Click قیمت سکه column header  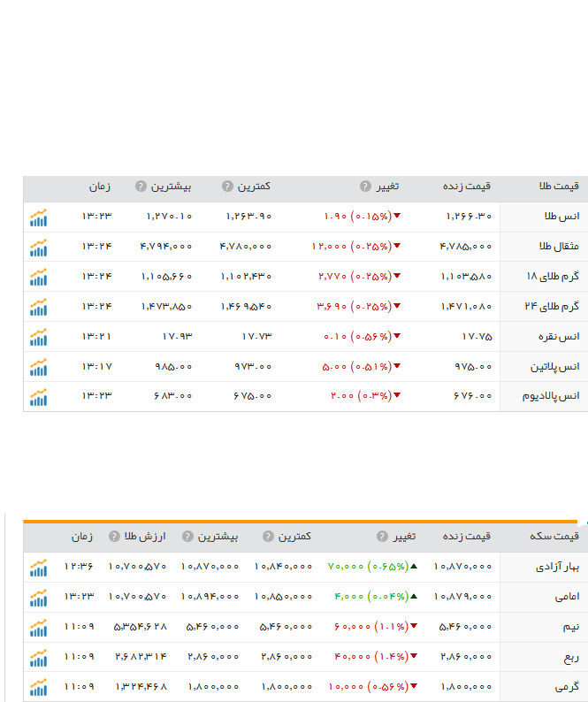[x=554, y=536]
